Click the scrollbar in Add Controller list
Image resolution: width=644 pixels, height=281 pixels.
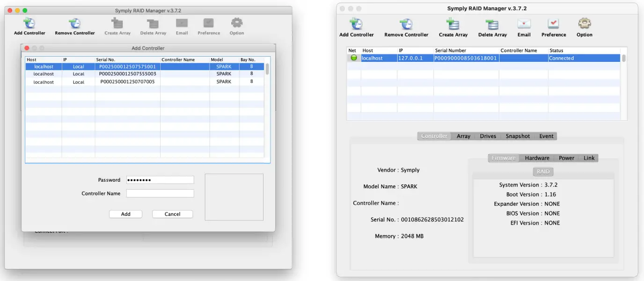(x=267, y=69)
